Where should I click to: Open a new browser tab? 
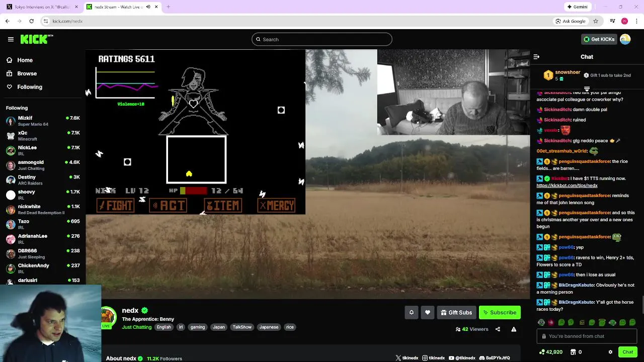[168, 7]
